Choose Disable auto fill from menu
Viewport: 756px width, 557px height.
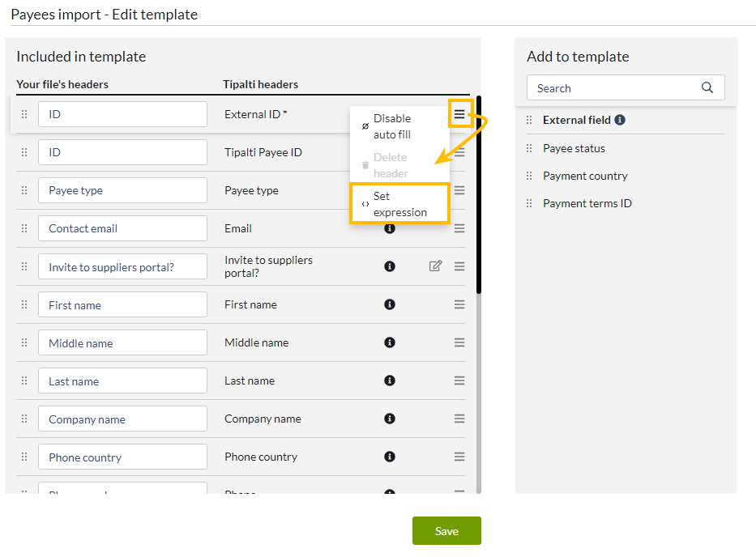(399, 126)
